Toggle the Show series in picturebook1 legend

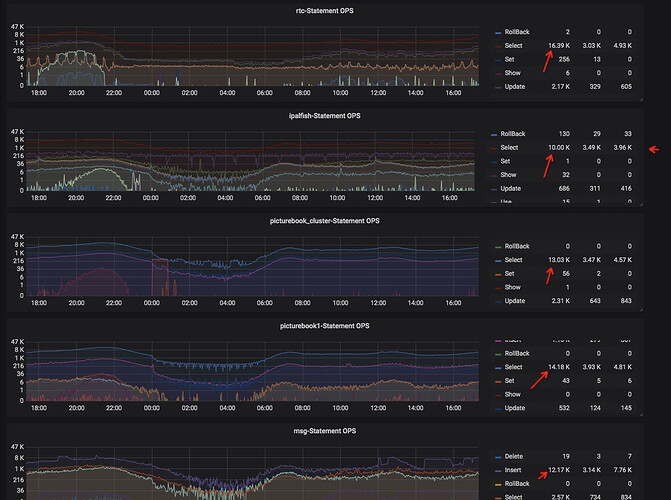(x=512, y=394)
